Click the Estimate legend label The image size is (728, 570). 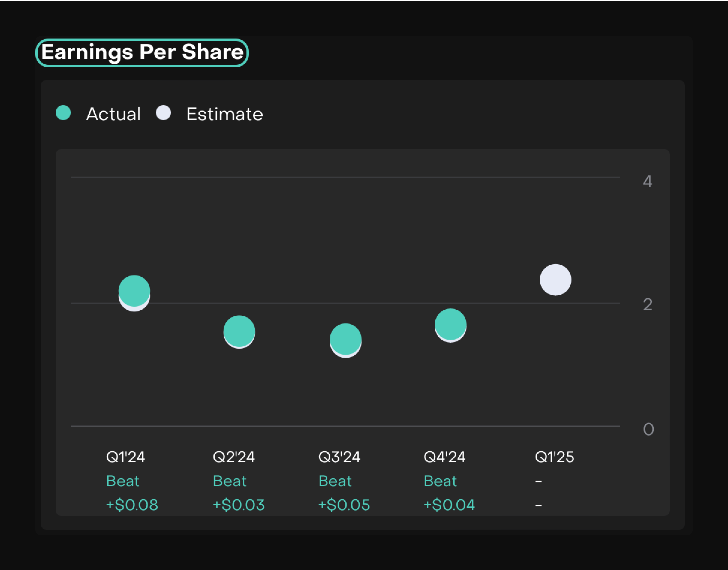(225, 114)
